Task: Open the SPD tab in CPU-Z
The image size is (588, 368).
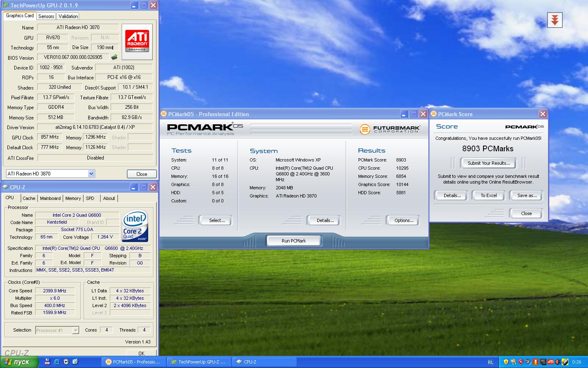Action: (x=90, y=198)
